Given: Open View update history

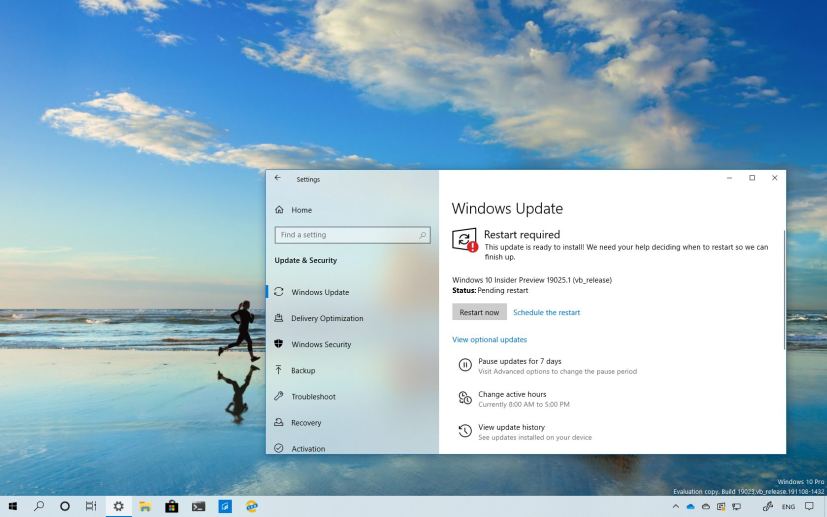Looking at the screenshot, I should tap(525, 432).
